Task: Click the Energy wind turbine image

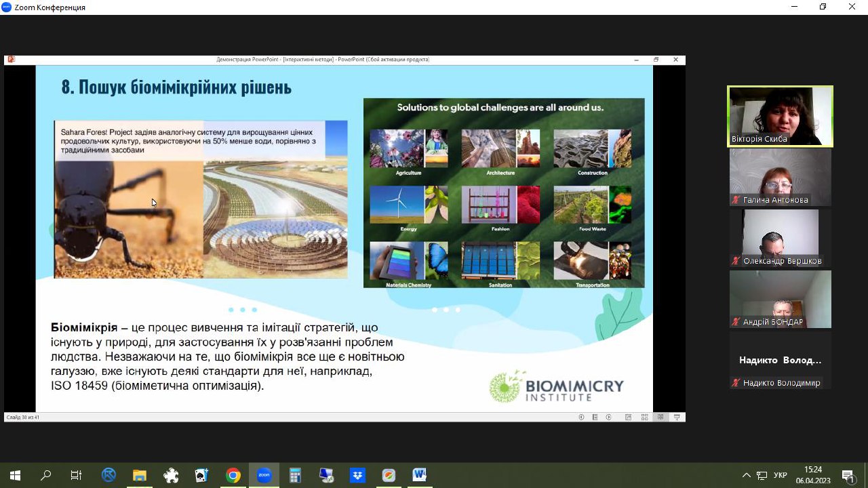Action: point(408,205)
